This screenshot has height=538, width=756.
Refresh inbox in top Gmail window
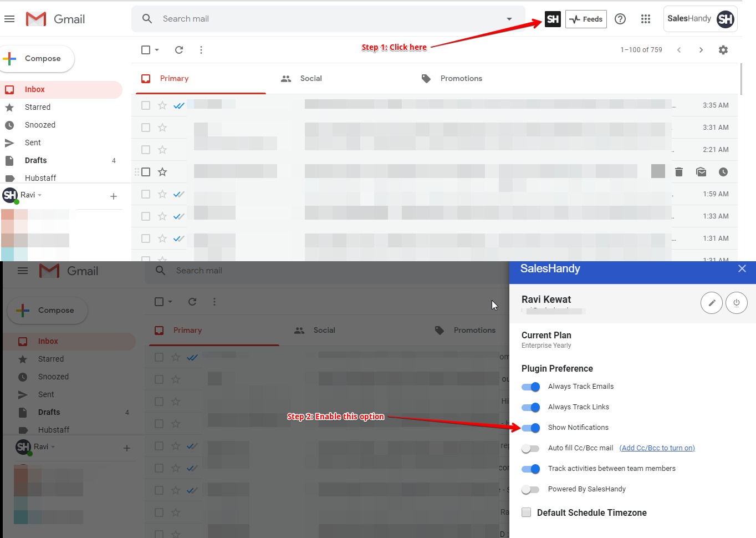[179, 50]
